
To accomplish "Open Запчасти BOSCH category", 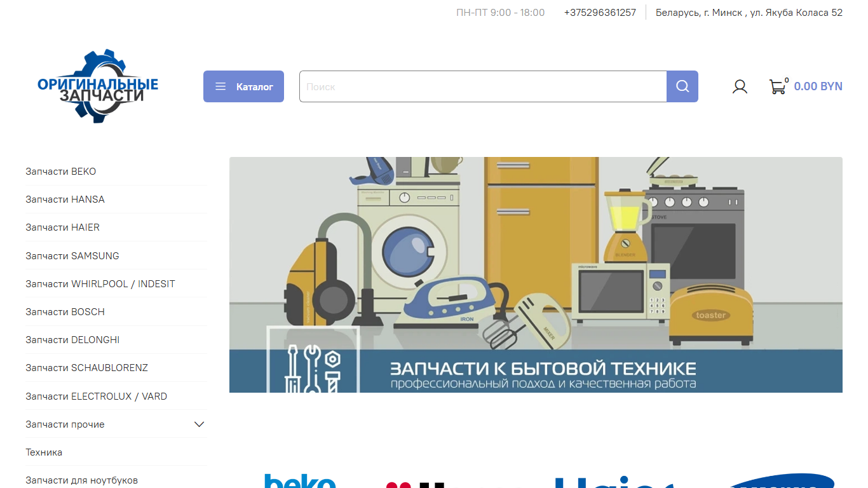I will [65, 311].
